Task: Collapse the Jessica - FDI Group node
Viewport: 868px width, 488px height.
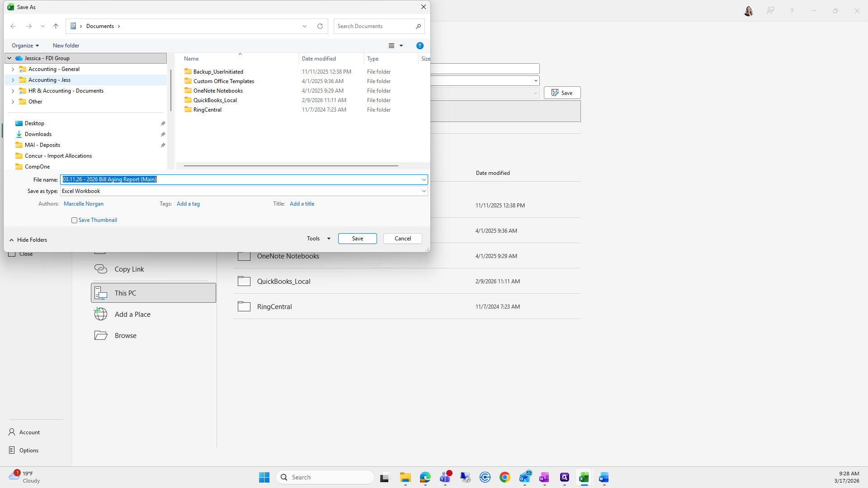Action: (x=9, y=58)
